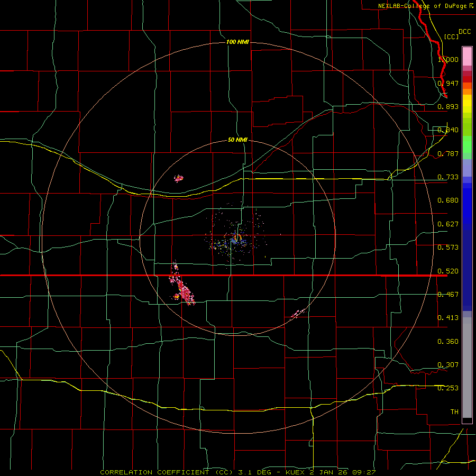This screenshot has height=476, width=476.
Task: Click the KUEX station identifier in caption
Action: click(295, 472)
